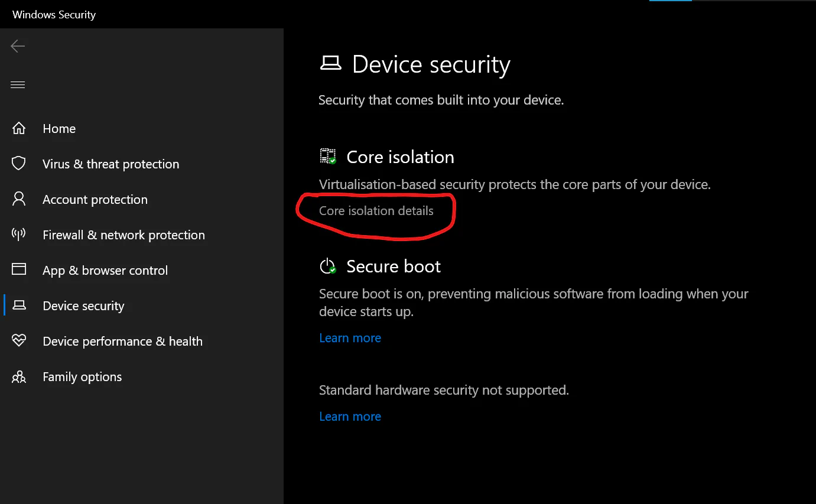Click the Family options people icon
This screenshot has height=504, width=816.
point(19,376)
